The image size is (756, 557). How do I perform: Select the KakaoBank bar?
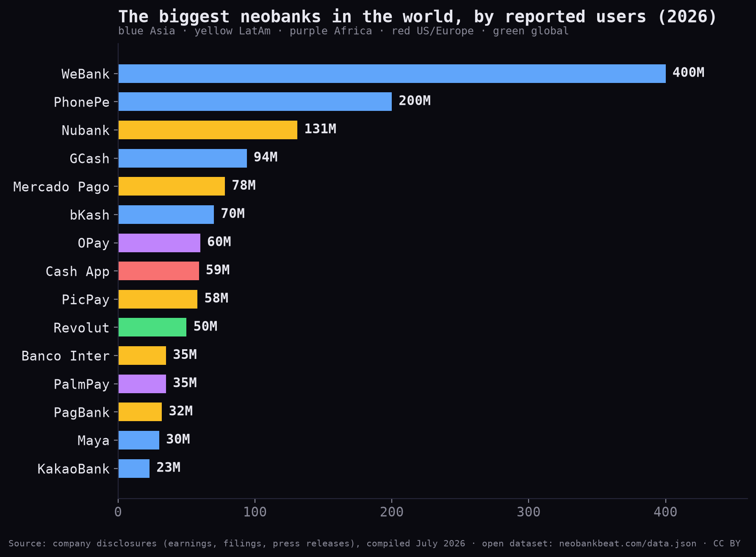point(134,469)
